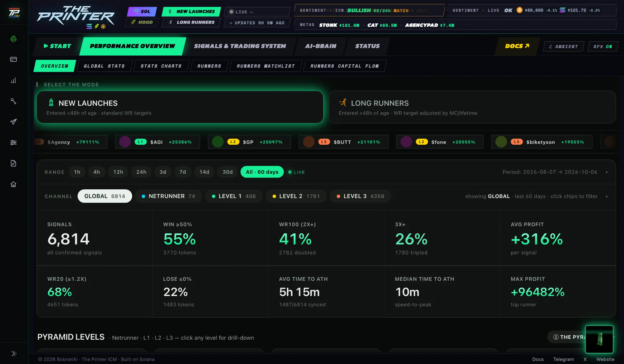Open DOCS external link button
The width and height of the screenshot is (624, 364).
pos(517,46)
